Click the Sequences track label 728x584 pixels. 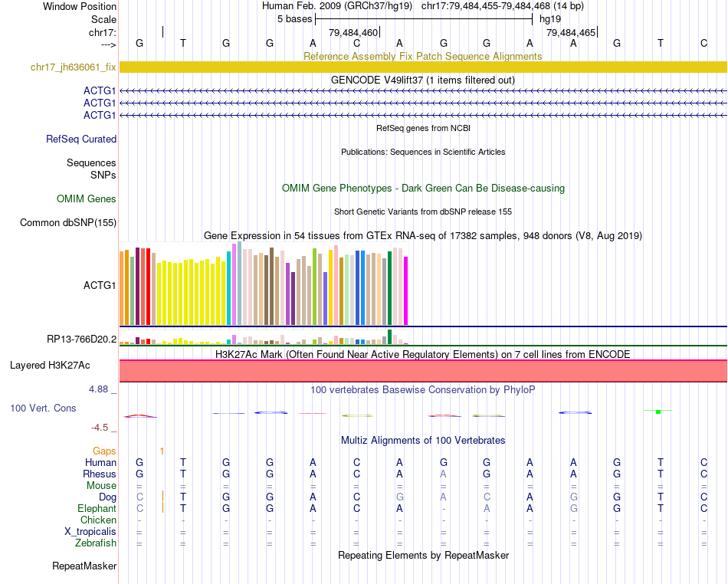click(x=91, y=162)
